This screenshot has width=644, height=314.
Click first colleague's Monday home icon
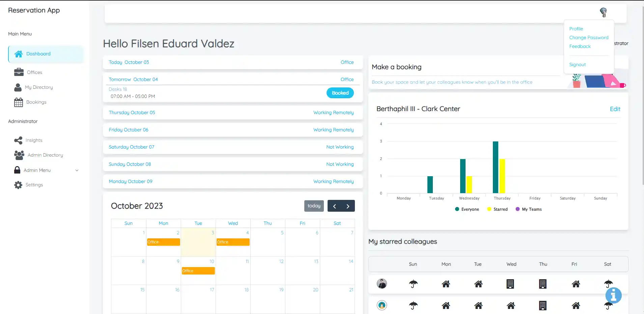tap(446, 284)
